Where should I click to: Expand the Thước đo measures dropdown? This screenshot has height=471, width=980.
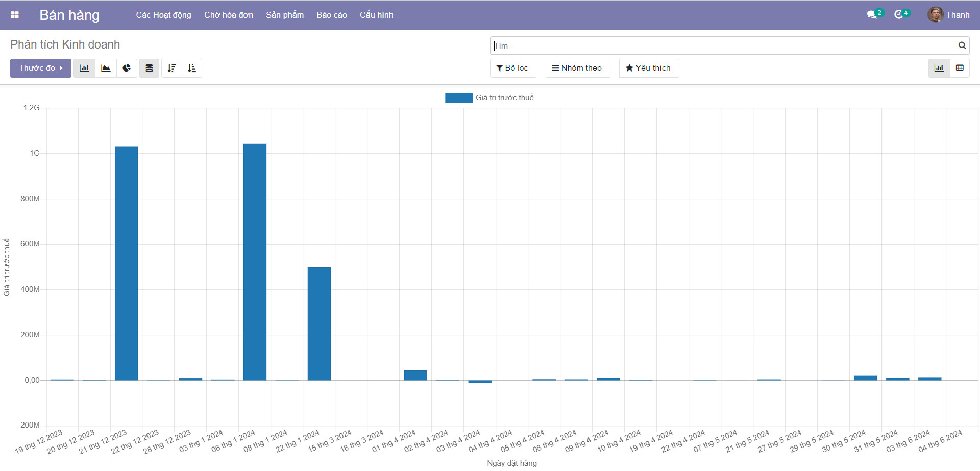coord(41,68)
